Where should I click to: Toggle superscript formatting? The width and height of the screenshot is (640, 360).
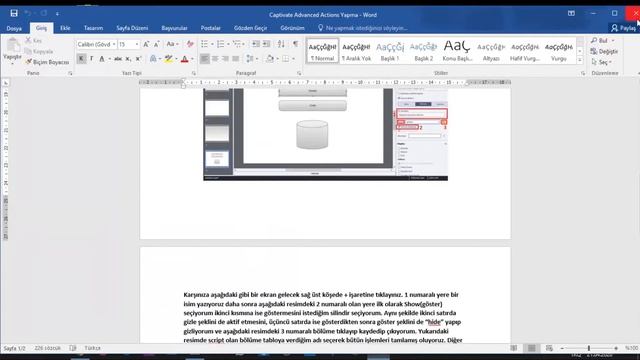pos(138,59)
